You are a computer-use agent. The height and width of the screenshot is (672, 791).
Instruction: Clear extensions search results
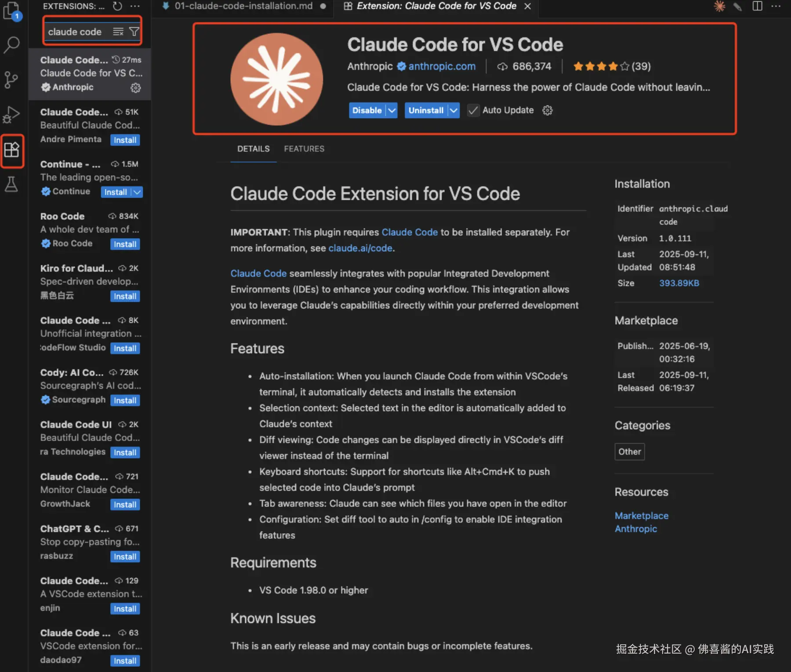[x=118, y=32]
